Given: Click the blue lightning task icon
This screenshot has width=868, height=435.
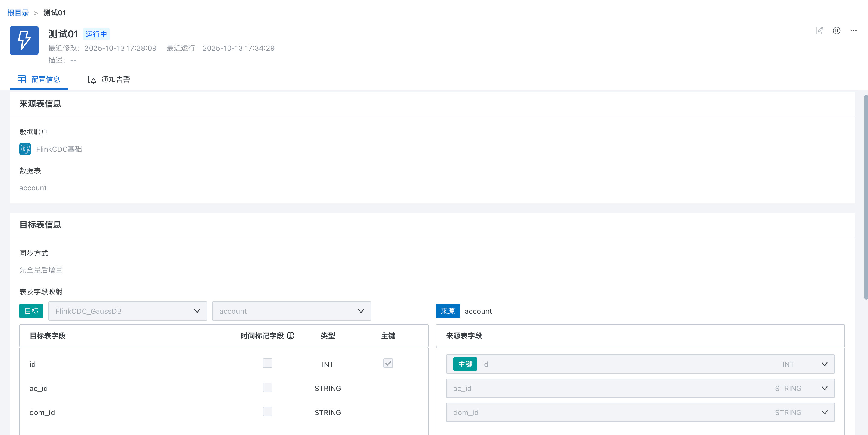Looking at the screenshot, I should pos(24,40).
